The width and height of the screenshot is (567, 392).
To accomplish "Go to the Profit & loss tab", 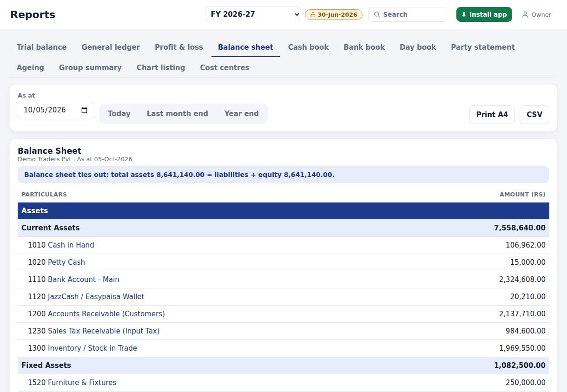I will point(179,47).
